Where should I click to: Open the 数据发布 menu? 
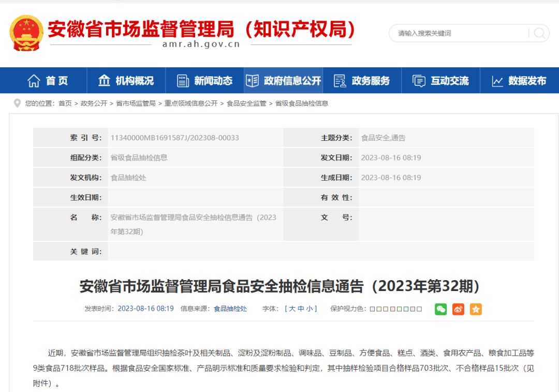(x=527, y=81)
